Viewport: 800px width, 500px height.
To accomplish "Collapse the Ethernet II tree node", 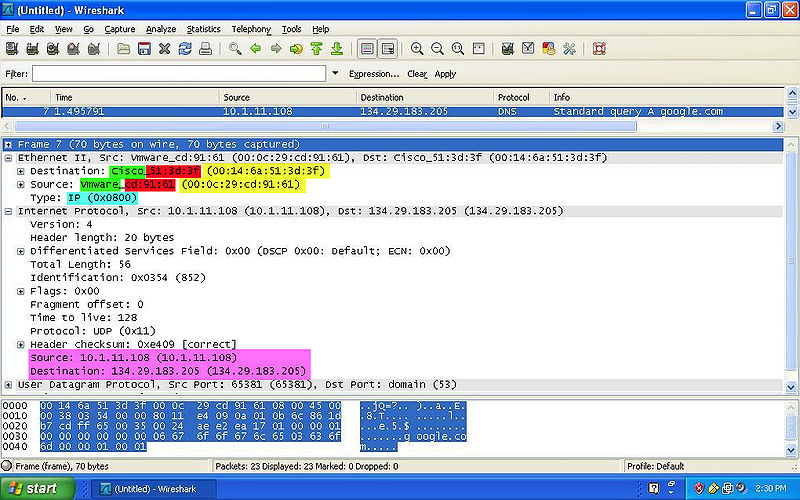I will [x=8, y=158].
